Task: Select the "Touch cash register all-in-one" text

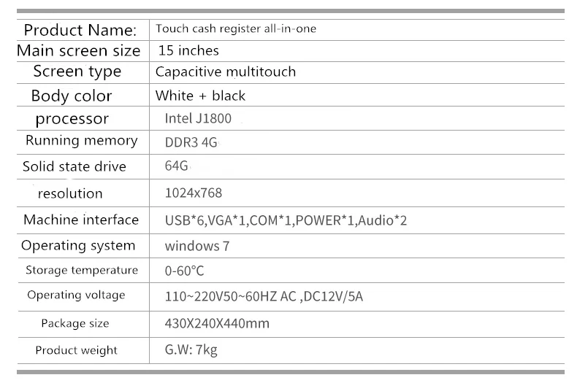Action: pos(235,29)
